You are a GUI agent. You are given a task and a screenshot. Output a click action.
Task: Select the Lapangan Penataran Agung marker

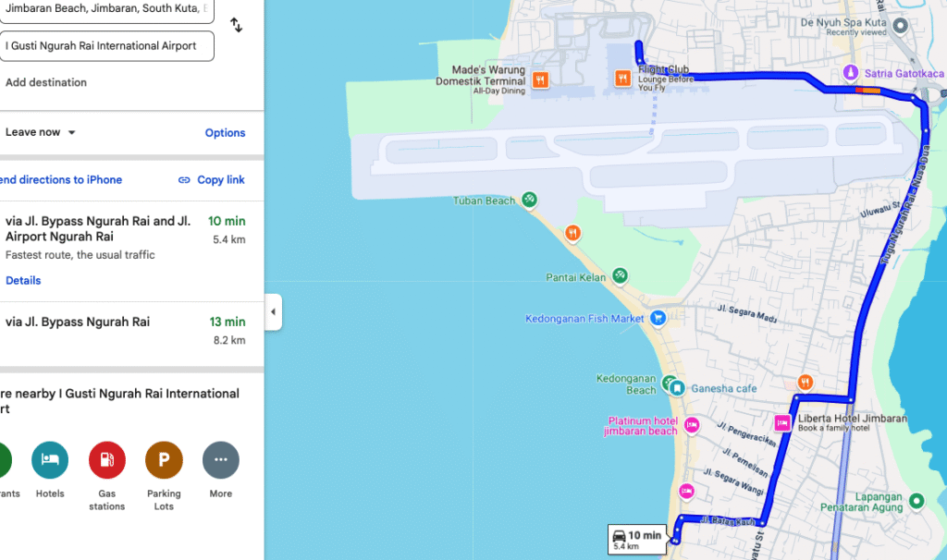click(x=916, y=501)
